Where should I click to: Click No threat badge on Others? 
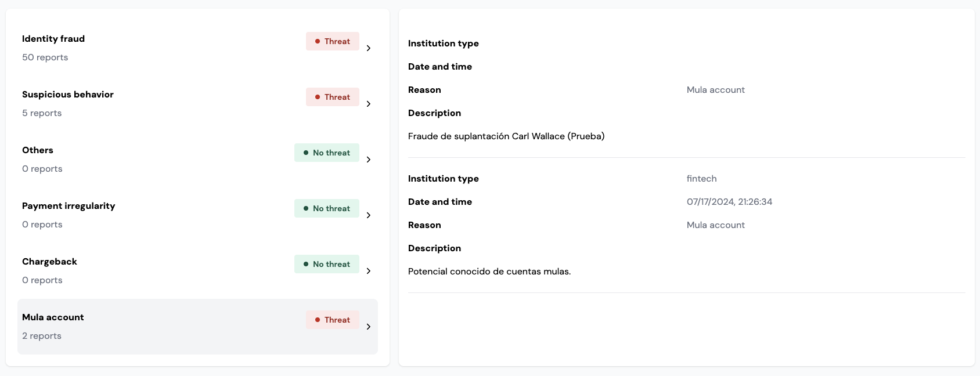[327, 153]
